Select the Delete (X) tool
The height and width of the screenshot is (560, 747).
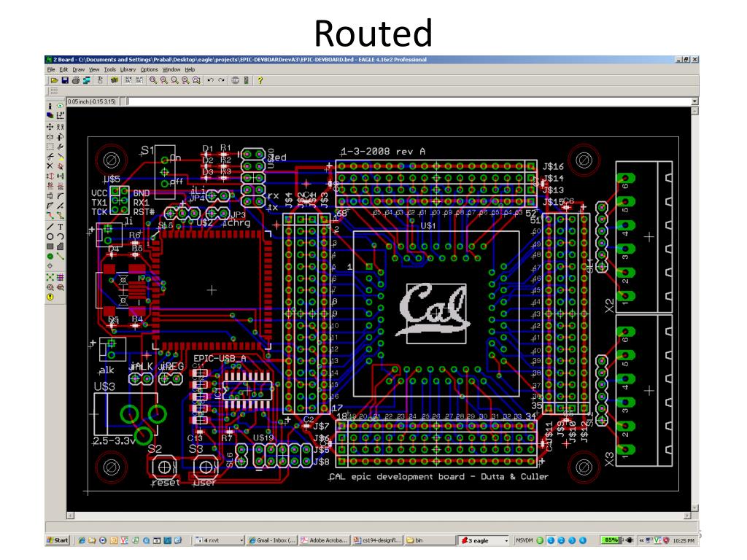point(50,166)
